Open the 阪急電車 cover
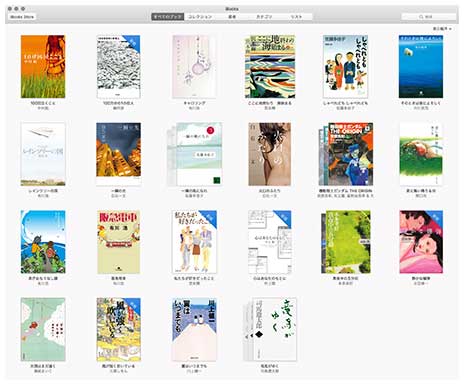The width and height of the screenshot is (464, 385). (x=118, y=242)
